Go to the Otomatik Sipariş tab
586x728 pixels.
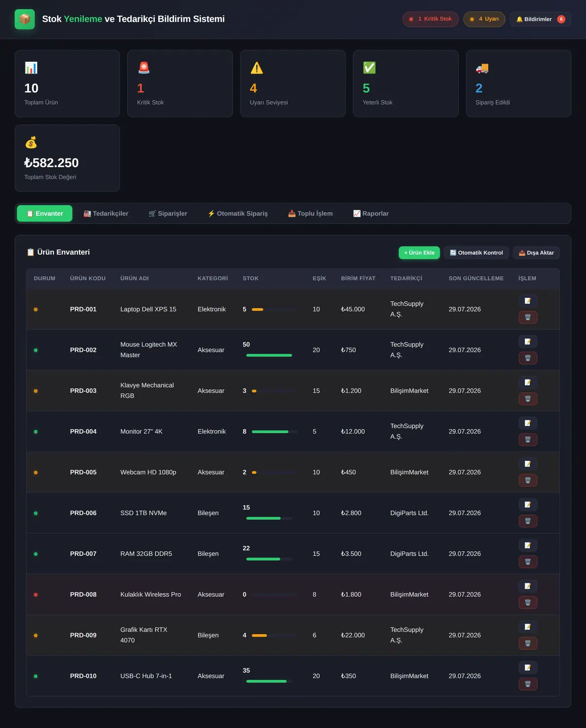pyautogui.click(x=238, y=213)
